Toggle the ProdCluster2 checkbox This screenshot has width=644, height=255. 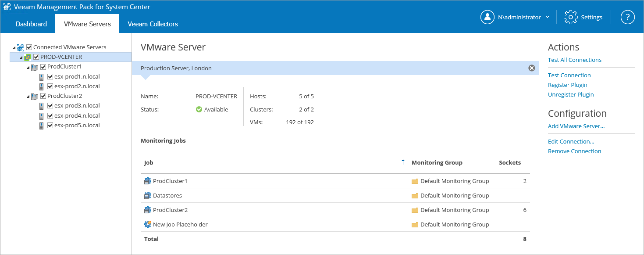pos(43,96)
